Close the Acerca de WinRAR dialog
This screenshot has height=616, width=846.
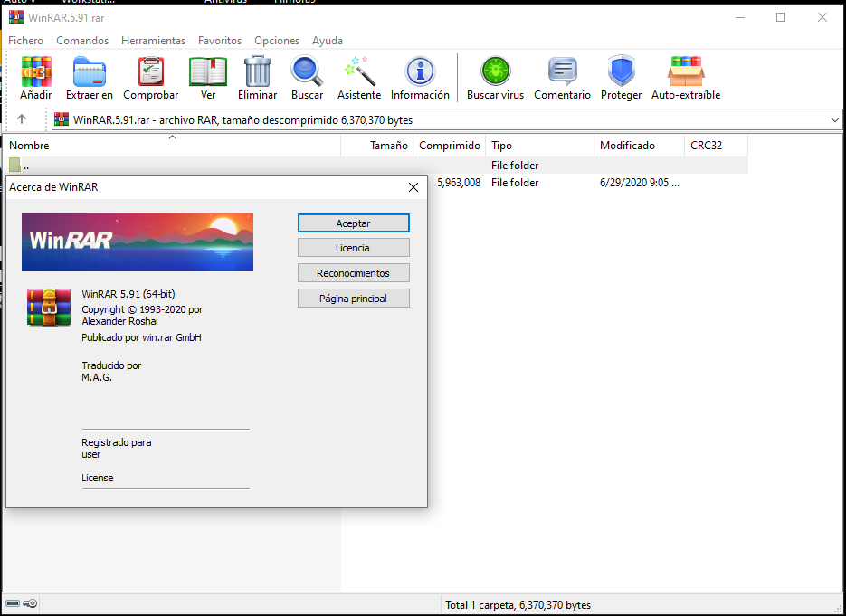tap(413, 187)
